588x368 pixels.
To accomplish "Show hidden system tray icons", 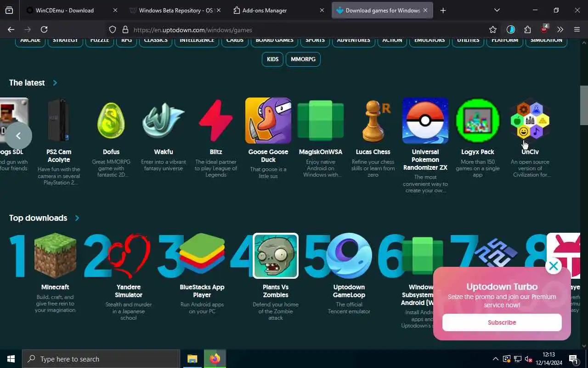I will click(495, 359).
